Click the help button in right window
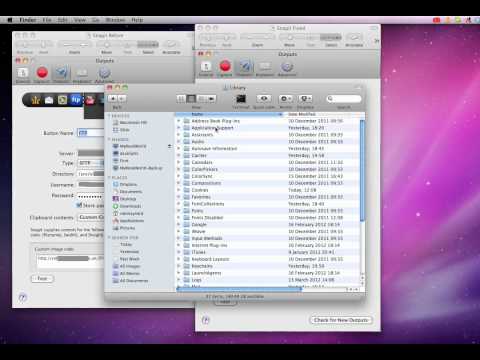The image size is (480, 360). pos(206,320)
